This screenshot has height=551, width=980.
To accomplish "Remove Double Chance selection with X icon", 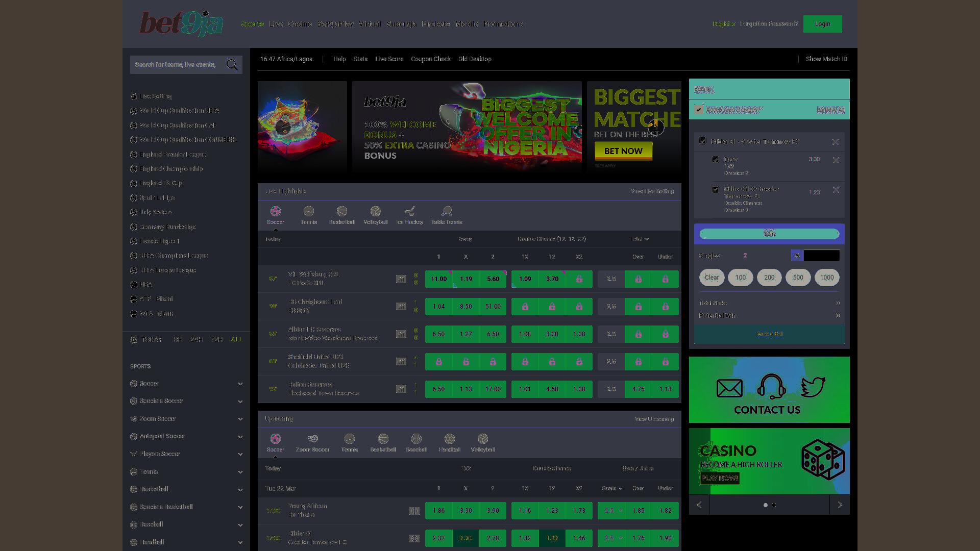I will pyautogui.click(x=836, y=190).
